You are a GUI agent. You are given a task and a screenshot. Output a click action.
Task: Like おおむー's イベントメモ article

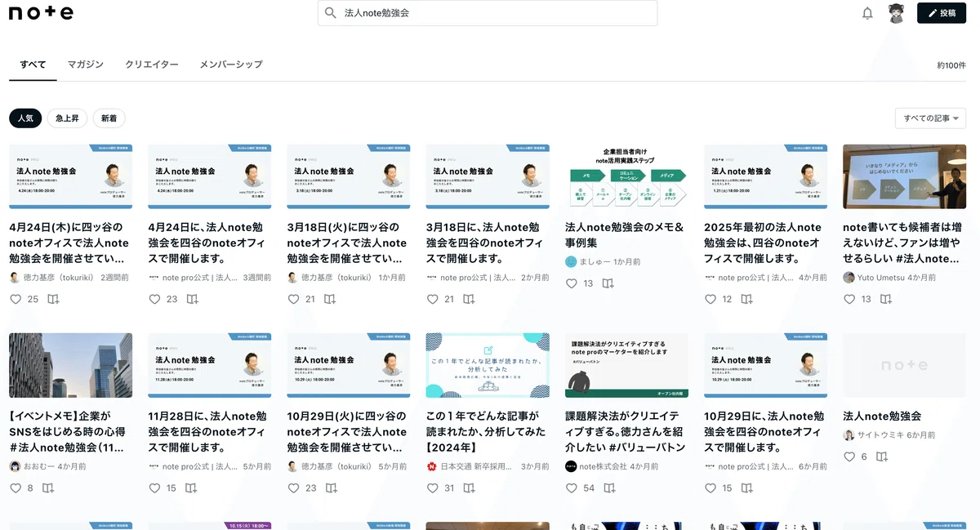(x=16, y=488)
